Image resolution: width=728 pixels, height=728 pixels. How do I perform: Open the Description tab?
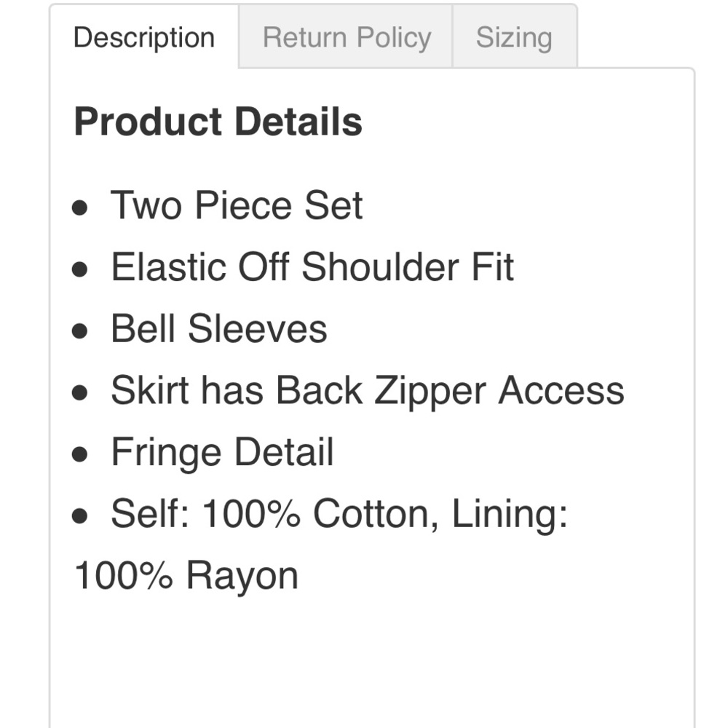(x=144, y=38)
